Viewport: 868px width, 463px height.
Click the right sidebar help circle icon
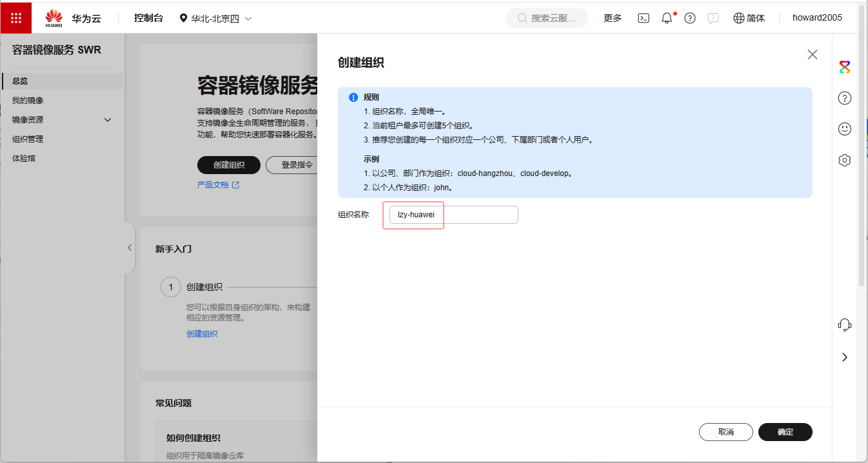845,98
